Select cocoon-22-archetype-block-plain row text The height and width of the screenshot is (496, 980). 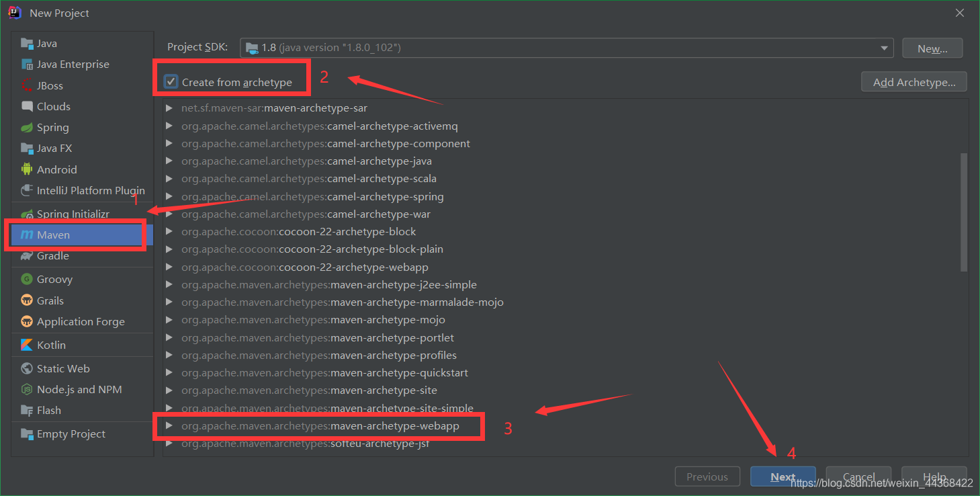tap(312, 249)
